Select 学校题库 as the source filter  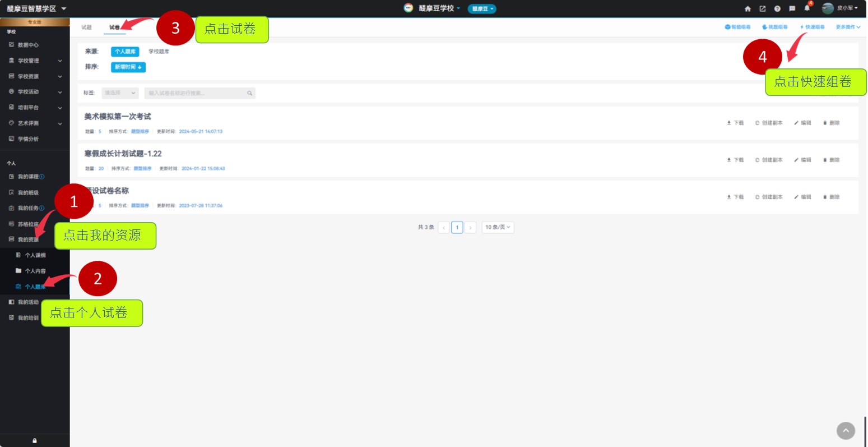tap(159, 52)
